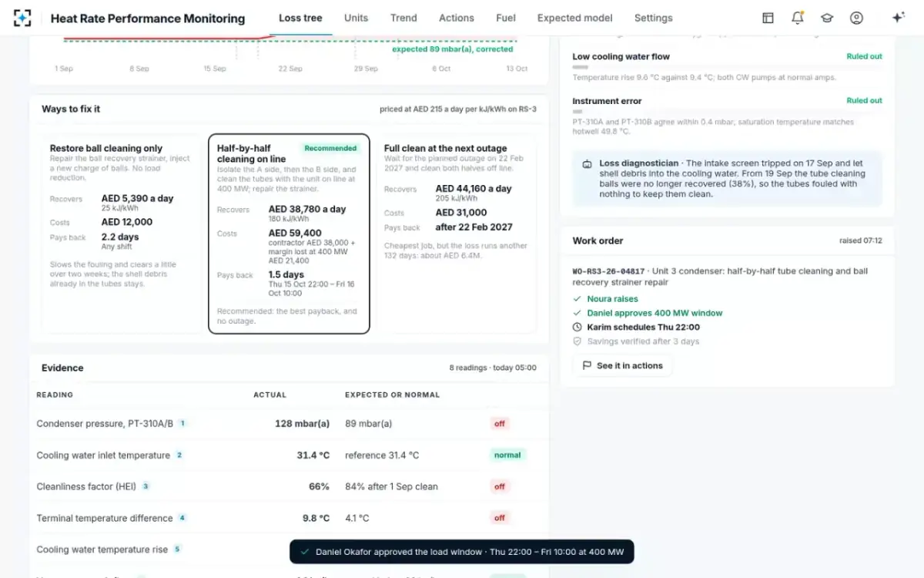
Task: Click the Loss diagnostician robot icon
Action: pos(587,163)
